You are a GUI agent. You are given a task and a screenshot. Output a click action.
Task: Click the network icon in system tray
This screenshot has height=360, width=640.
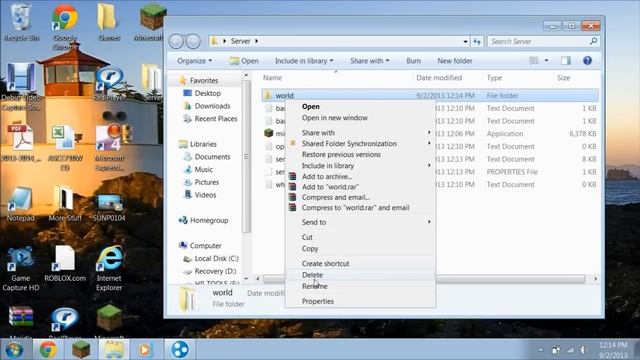(x=570, y=350)
